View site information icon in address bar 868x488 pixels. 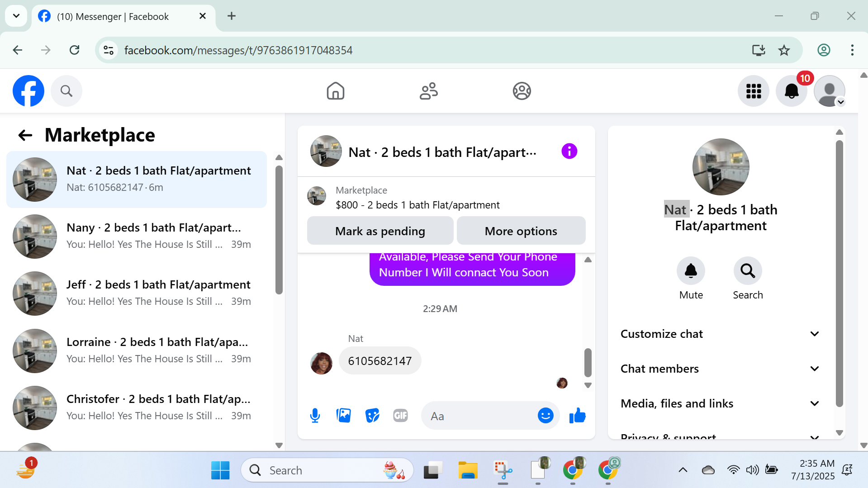tap(109, 50)
